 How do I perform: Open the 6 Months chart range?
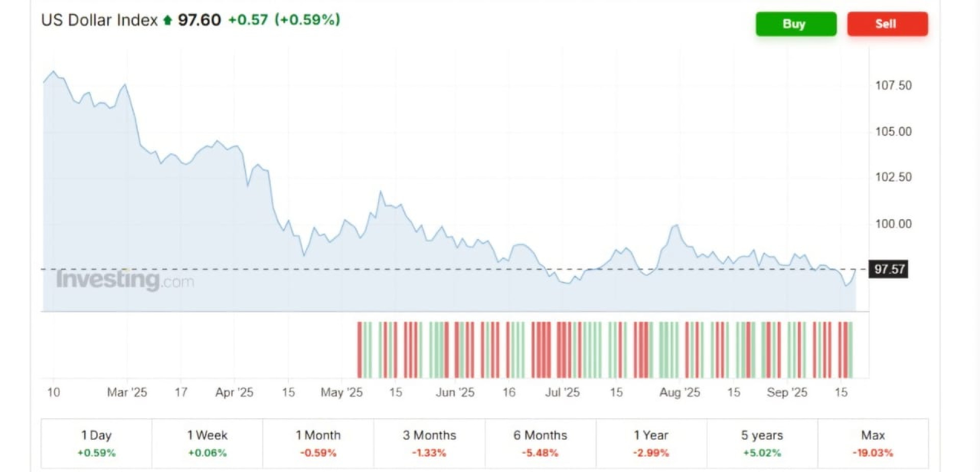[540, 443]
